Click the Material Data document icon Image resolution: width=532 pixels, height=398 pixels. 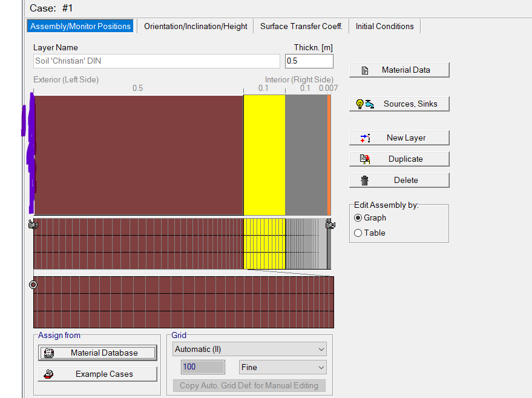365,70
